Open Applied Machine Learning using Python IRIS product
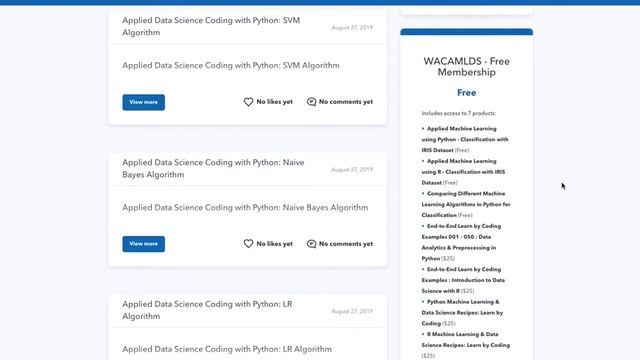The height and width of the screenshot is (360, 640). (x=465, y=139)
